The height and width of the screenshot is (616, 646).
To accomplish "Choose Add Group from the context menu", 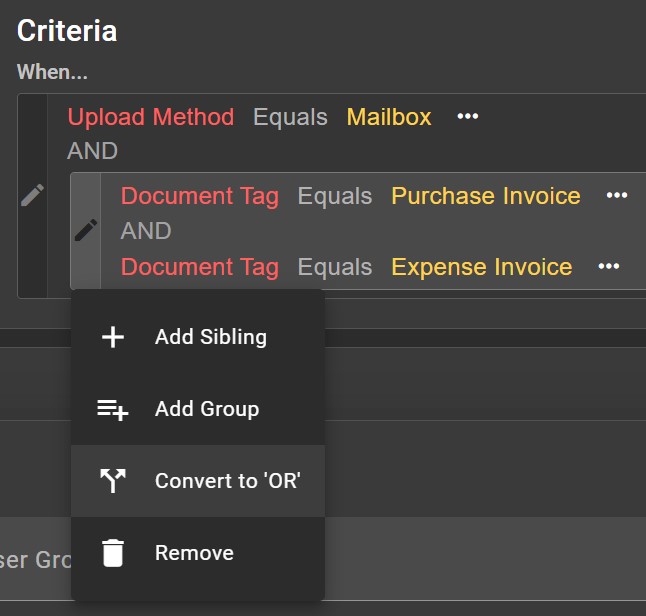I will (206, 409).
